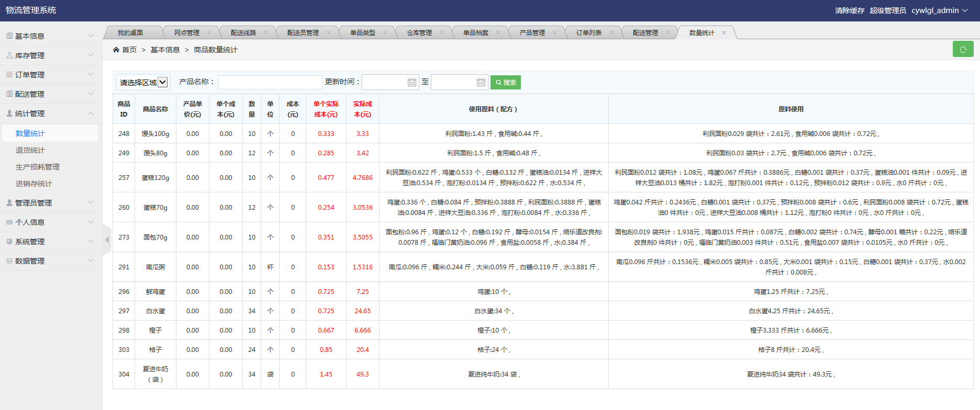
Task: Click product ID 291 cell
Action: [x=124, y=267]
